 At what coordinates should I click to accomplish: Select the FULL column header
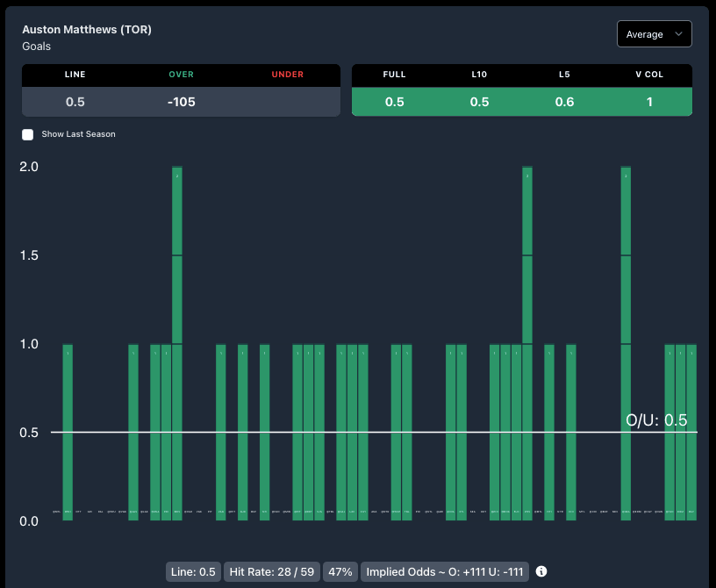pos(394,75)
